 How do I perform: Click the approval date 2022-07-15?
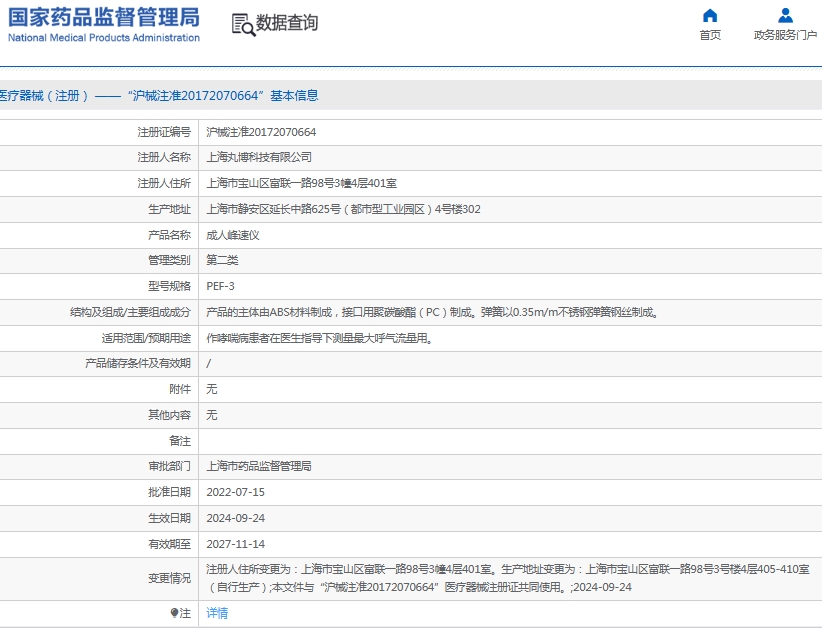(235, 492)
